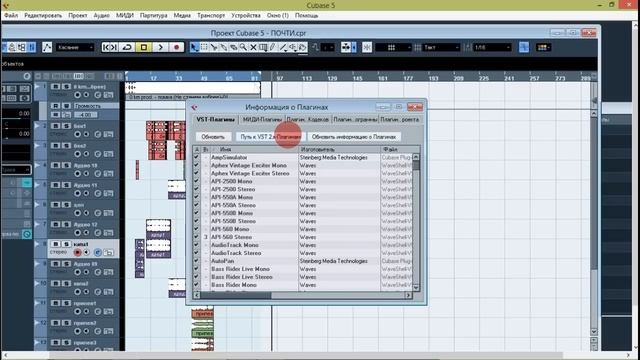Switch to the МИДИ-Плагины tab
Screen dimensions: 640x360
[x=262, y=120]
